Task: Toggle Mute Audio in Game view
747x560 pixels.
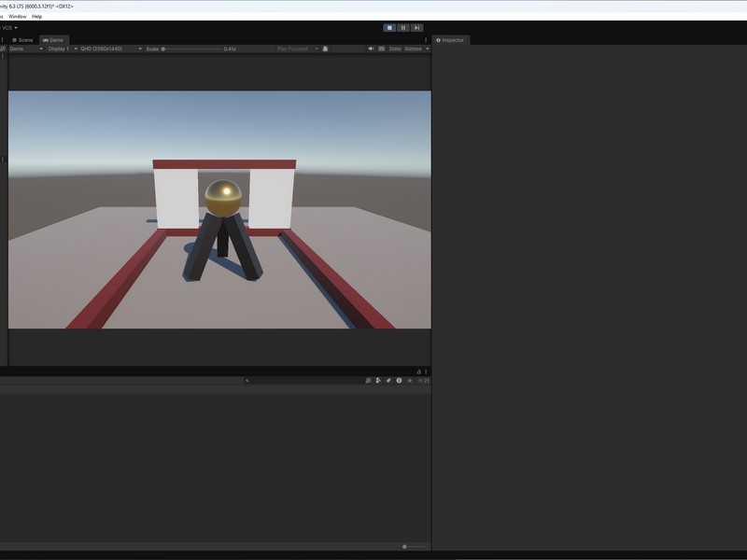Action: [x=371, y=49]
